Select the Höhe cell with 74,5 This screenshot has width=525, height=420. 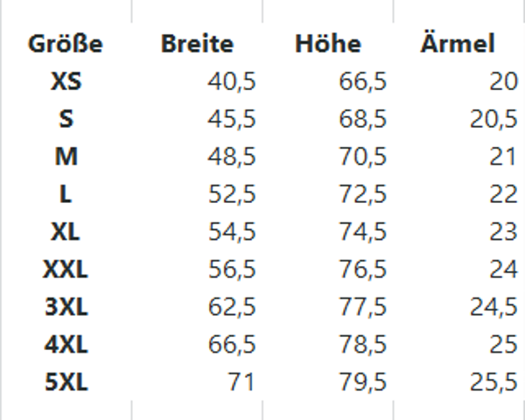click(x=362, y=232)
